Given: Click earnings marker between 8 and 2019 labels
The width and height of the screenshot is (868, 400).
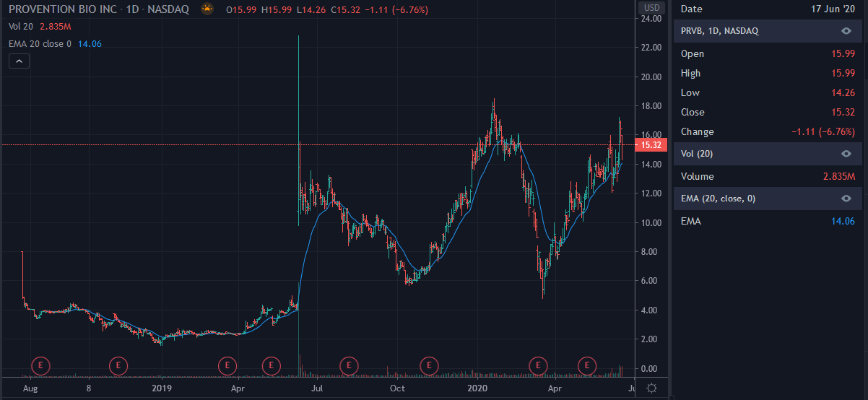Looking at the screenshot, I should (x=118, y=366).
